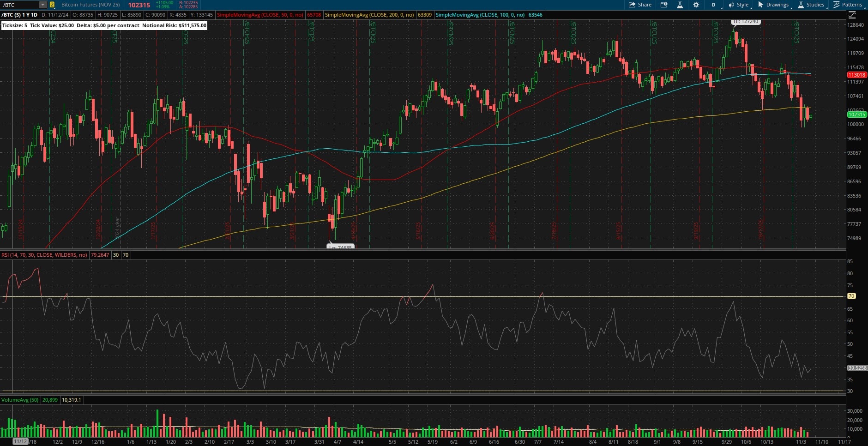Click the Share chart button
868x446 pixels.
point(640,5)
